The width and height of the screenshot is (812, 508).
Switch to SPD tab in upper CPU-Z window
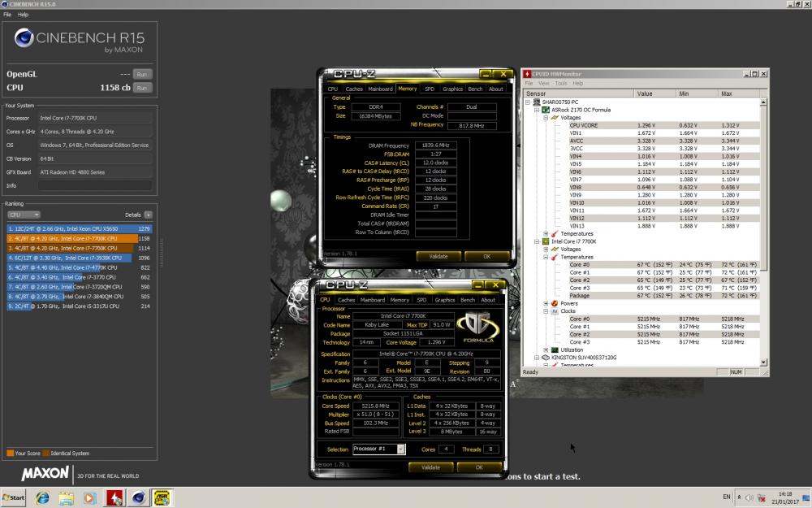coord(430,89)
